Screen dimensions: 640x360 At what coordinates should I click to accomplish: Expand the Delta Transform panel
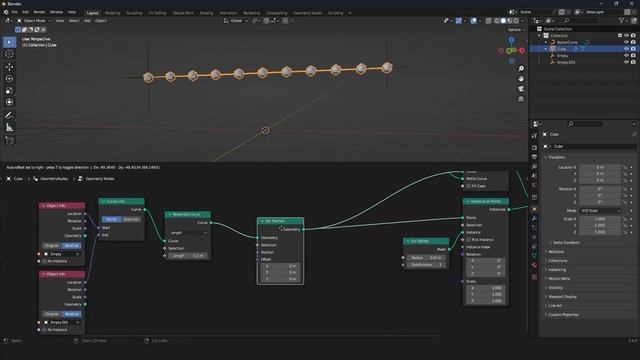tap(565, 242)
